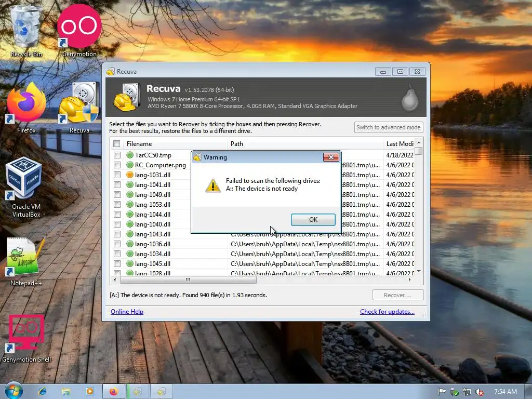The width and height of the screenshot is (532, 399).
Task: Open Action Center flag tray icon
Action: (x=442, y=392)
